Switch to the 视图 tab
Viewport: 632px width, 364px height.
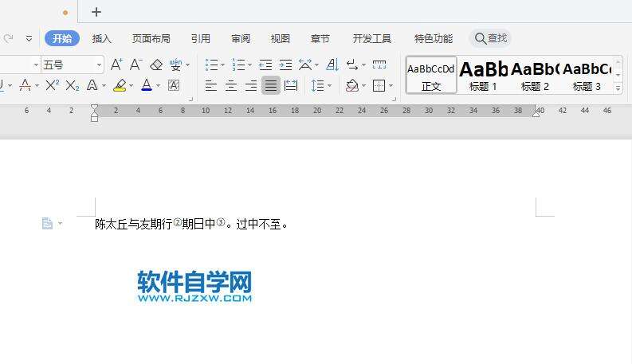coord(280,39)
